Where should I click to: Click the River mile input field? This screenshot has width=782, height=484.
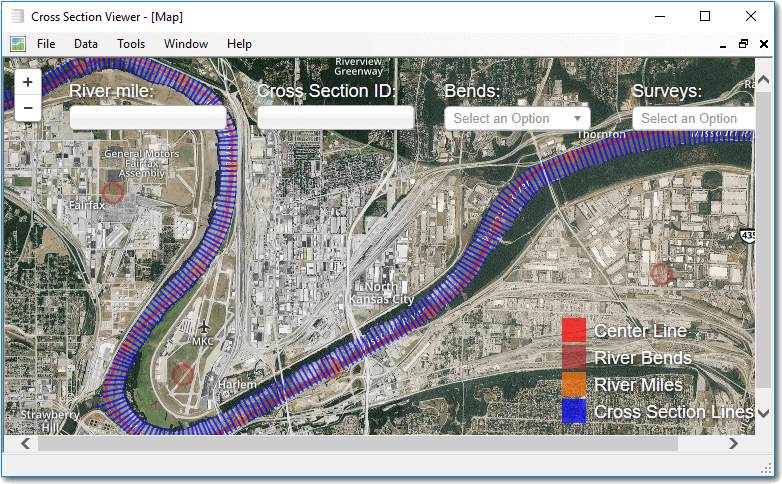pos(148,118)
